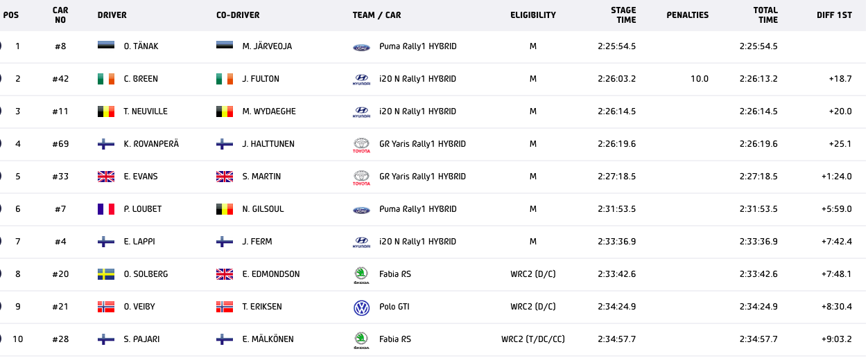Click the Hyundai logo in Breen's row
This screenshot has width=868, height=358.
[x=361, y=80]
